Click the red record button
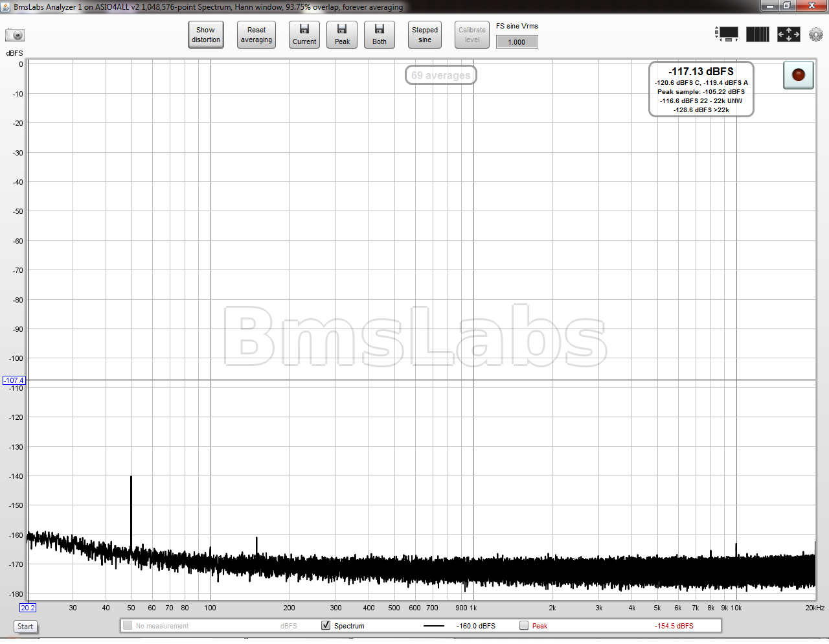The height and width of the screenshot is (644, 829). (x=799, y=75)
